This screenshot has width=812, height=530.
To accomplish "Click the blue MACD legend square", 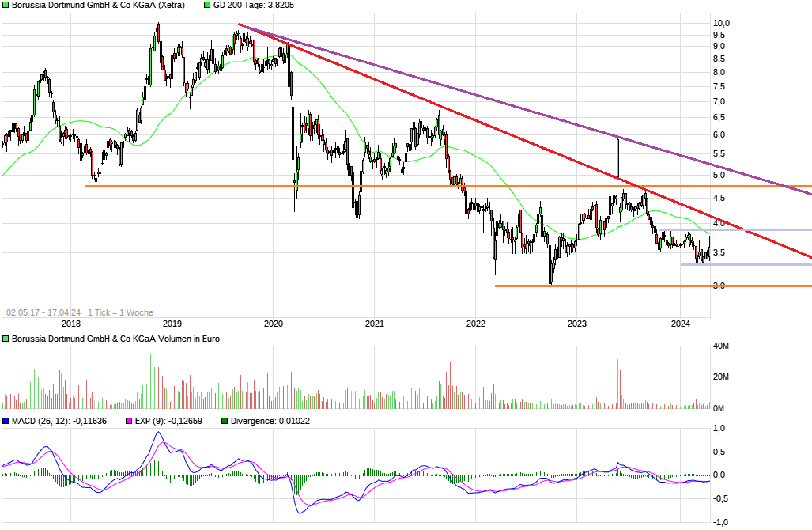I will (x=6, y=421).
